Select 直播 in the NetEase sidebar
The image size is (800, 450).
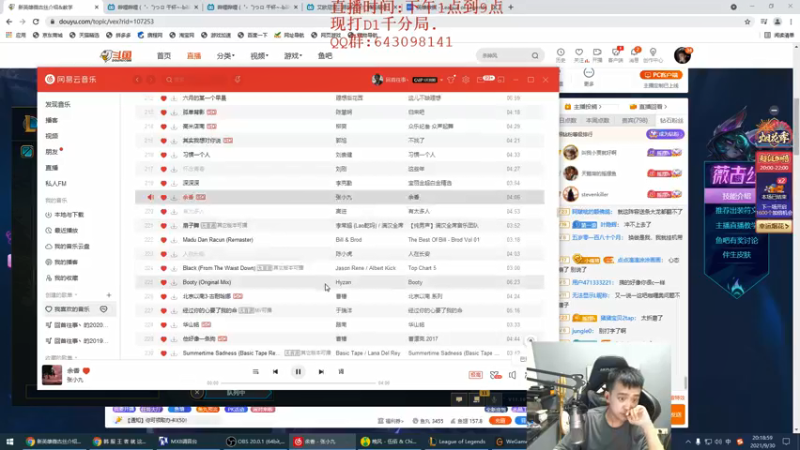tap(52, 167)
